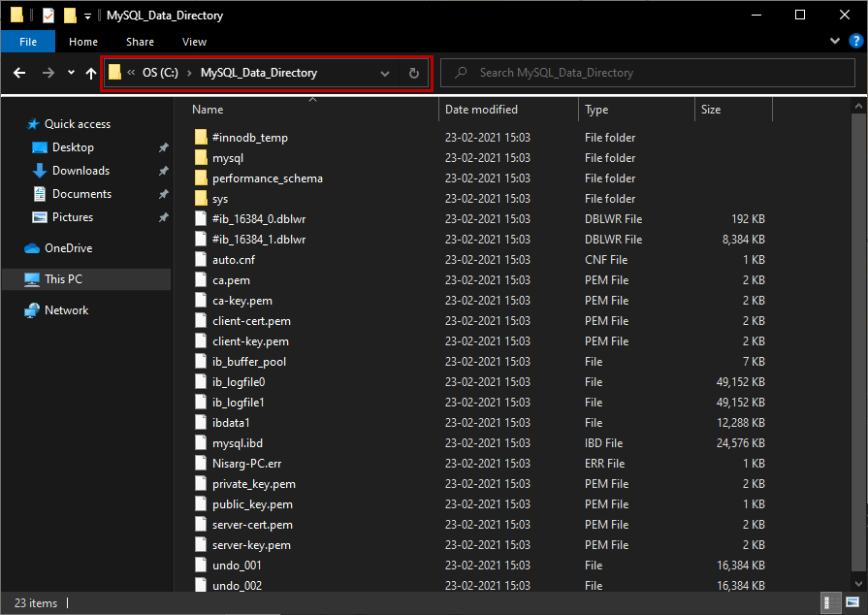Viewport: 868px width, 615px height.
Task: Open address bar previous locations dropdown
Action: pyautogui.click(x=385, y=73)
